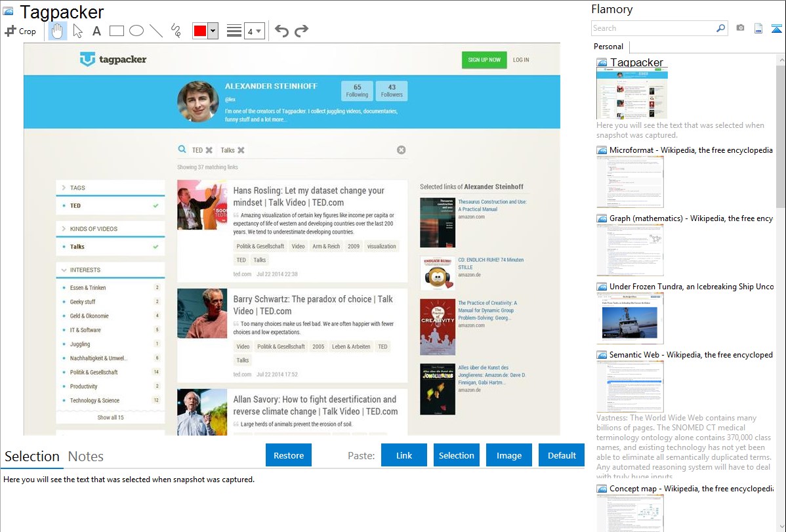The height and width of the screenshot is (532, 786).
Task: Redo the last edit
Action: pyautogui.click(x=301, y=31)
